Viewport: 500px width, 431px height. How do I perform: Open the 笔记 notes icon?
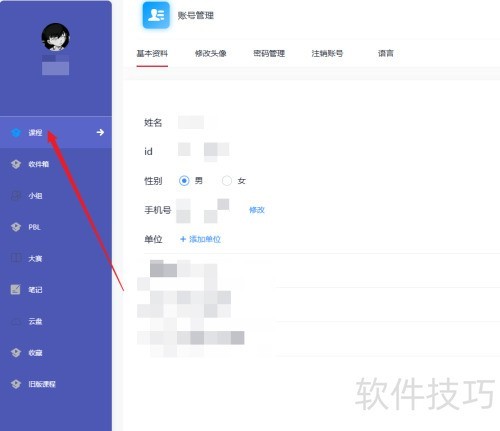pos(16,290)
